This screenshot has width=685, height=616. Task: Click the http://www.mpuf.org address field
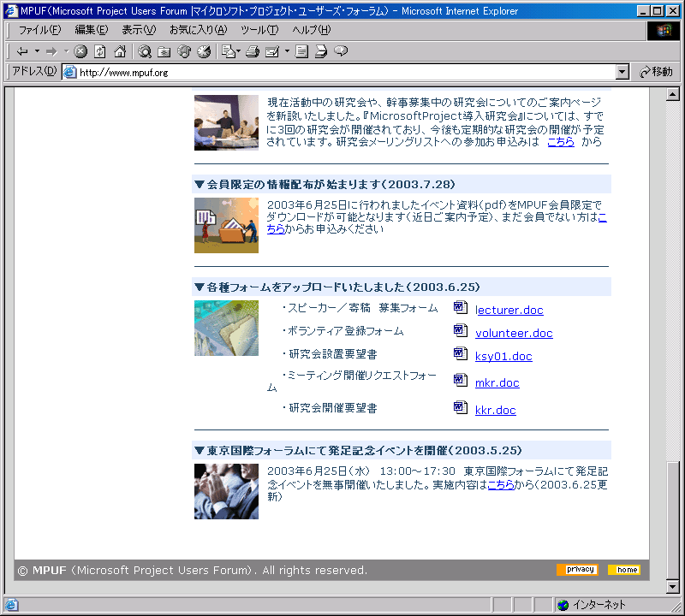338,72
